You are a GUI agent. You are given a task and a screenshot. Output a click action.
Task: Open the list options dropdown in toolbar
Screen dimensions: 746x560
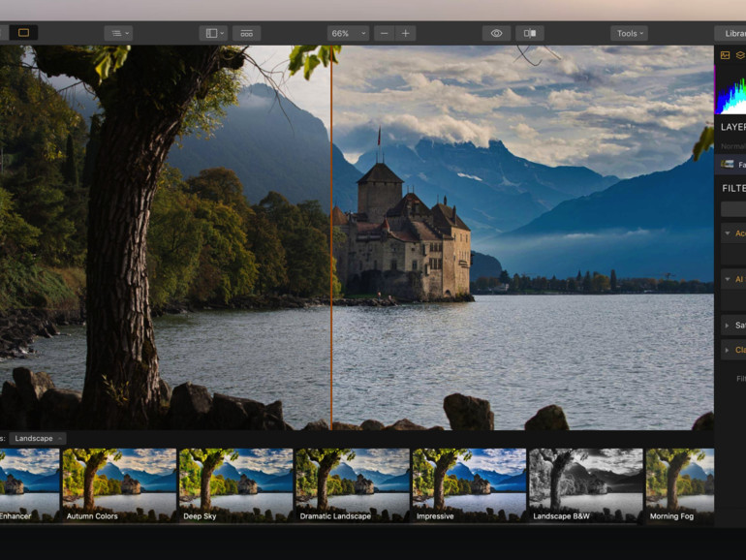[118, 33]
